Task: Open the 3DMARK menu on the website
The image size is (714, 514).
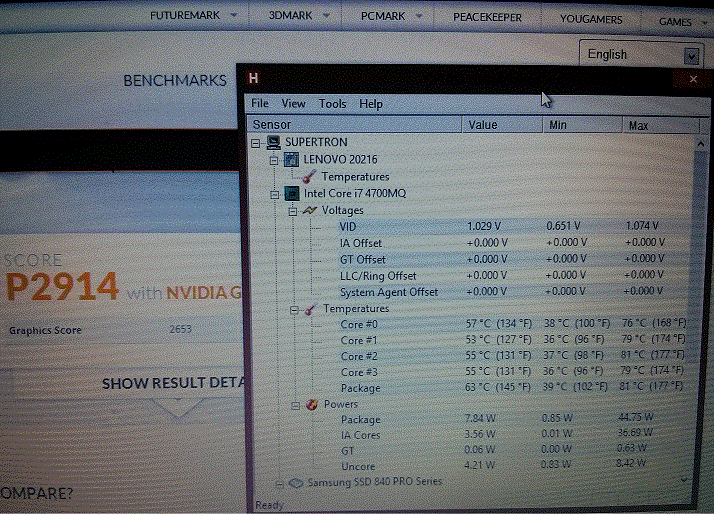Action: 299,15
